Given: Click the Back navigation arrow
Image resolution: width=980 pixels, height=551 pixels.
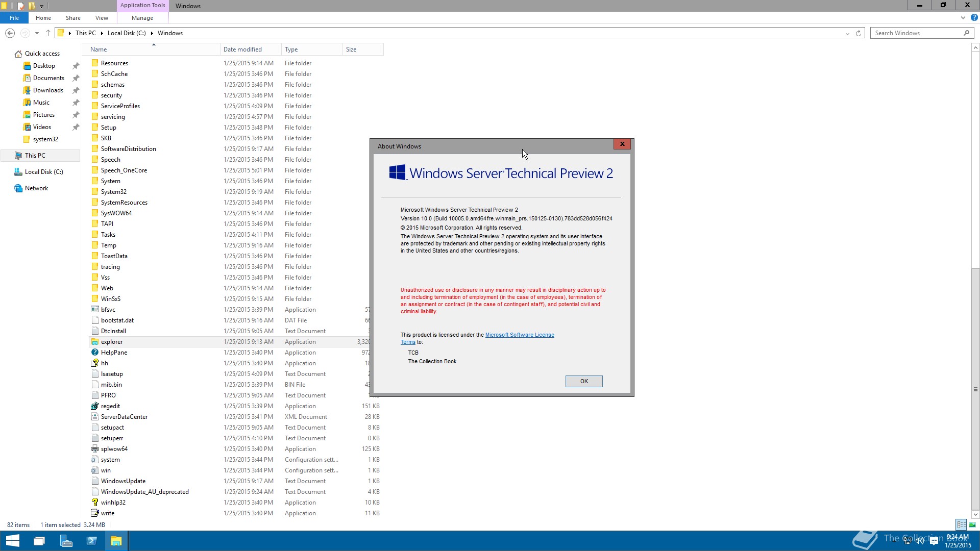Looking at the screenshot, I should (10, 33).
